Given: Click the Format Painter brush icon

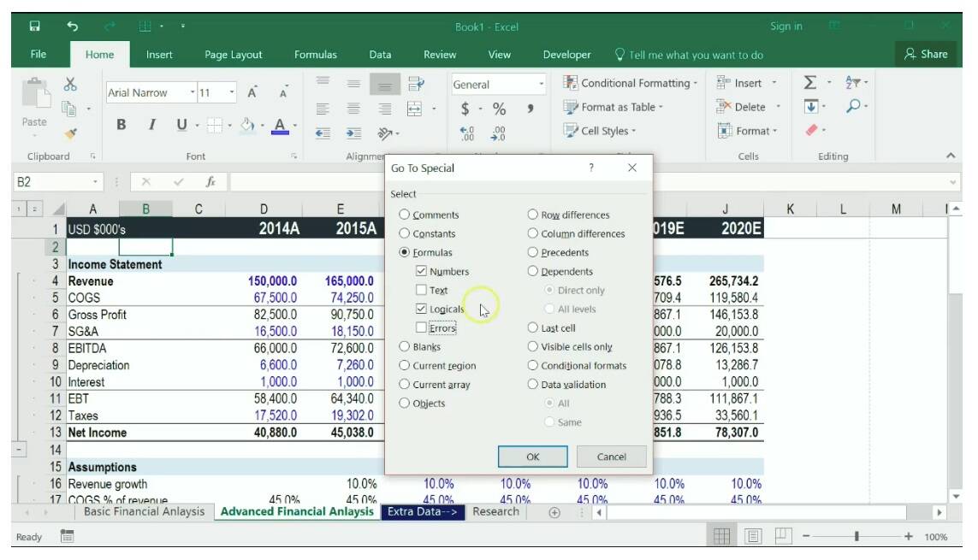Looking at the screenshot, I should (x=70, y=133).
